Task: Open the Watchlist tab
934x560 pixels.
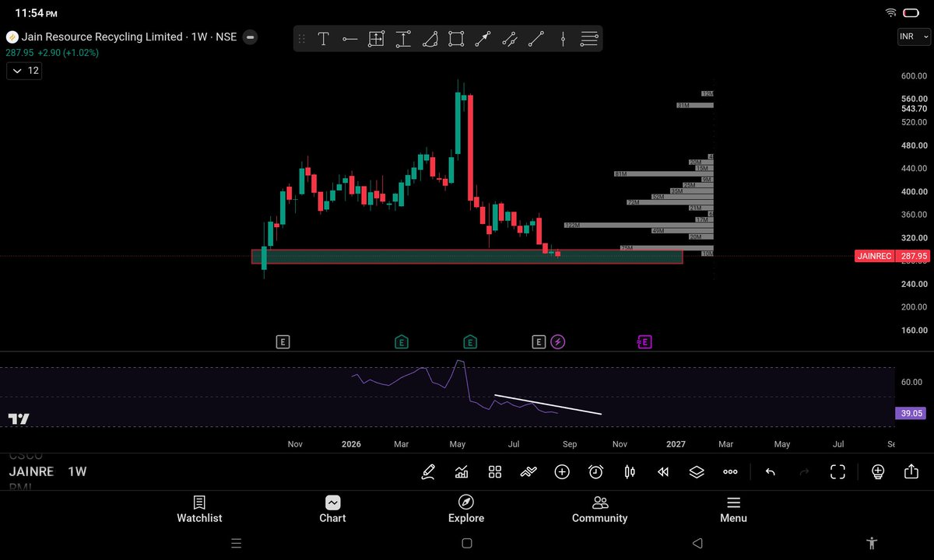Action: (x=199, y=509)
